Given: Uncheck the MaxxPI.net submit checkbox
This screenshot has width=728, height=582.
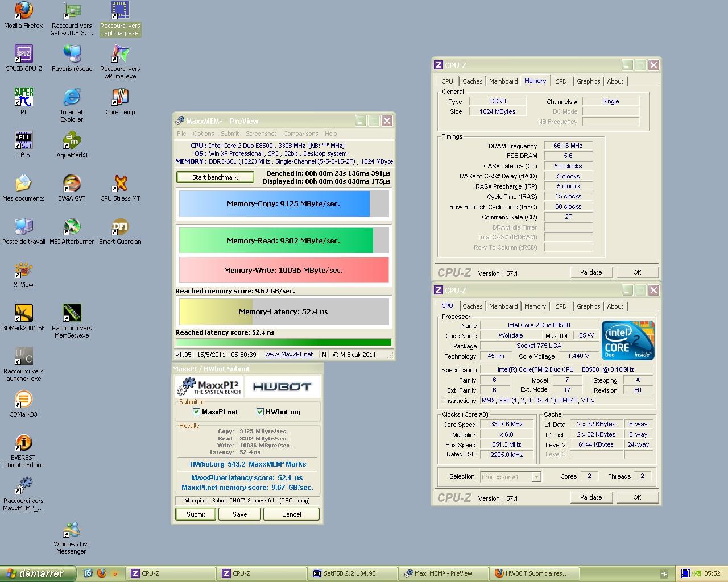Looking at the screenshot, I should 197,412.
